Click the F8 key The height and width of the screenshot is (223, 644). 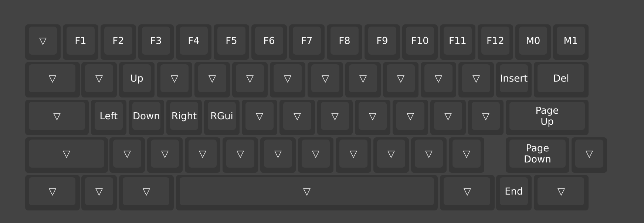(x=345, y=41)
